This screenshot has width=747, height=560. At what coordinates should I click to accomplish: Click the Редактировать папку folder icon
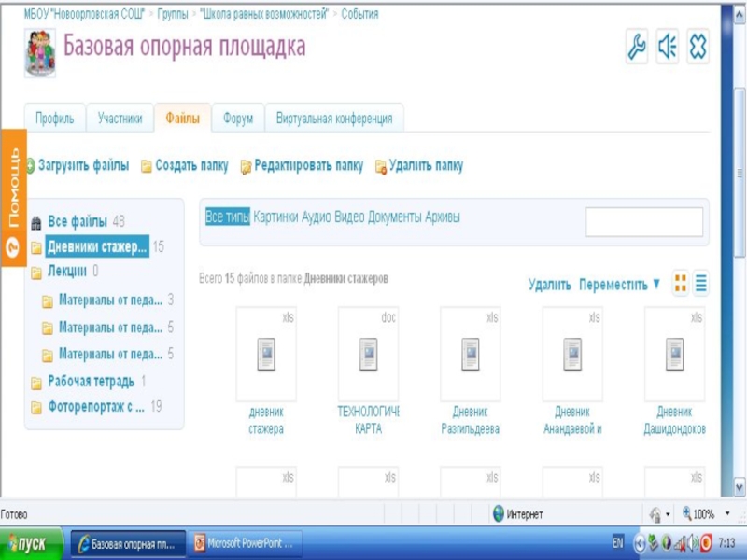tap(246, 167)
